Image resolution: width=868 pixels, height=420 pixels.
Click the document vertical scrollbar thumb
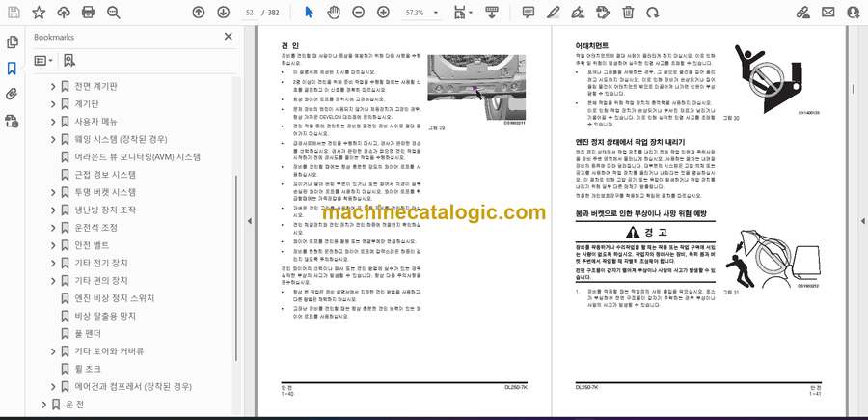[854, 89]
